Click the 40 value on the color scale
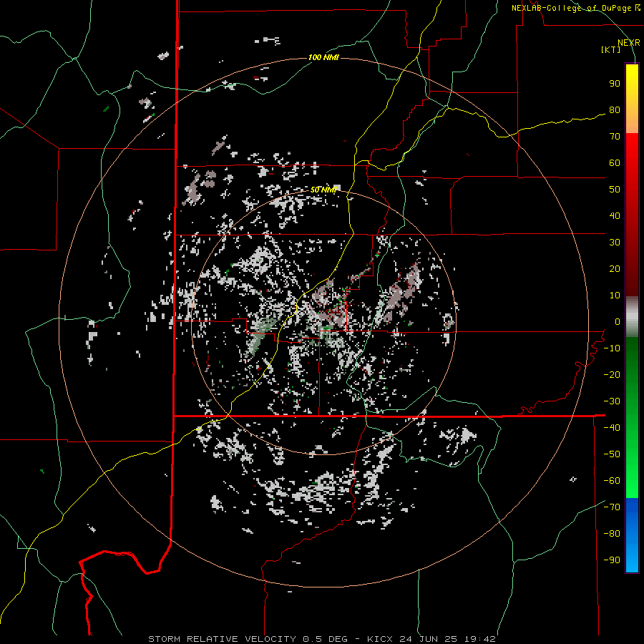The height and width of the screenshot is (644, 644). point(615,215)
